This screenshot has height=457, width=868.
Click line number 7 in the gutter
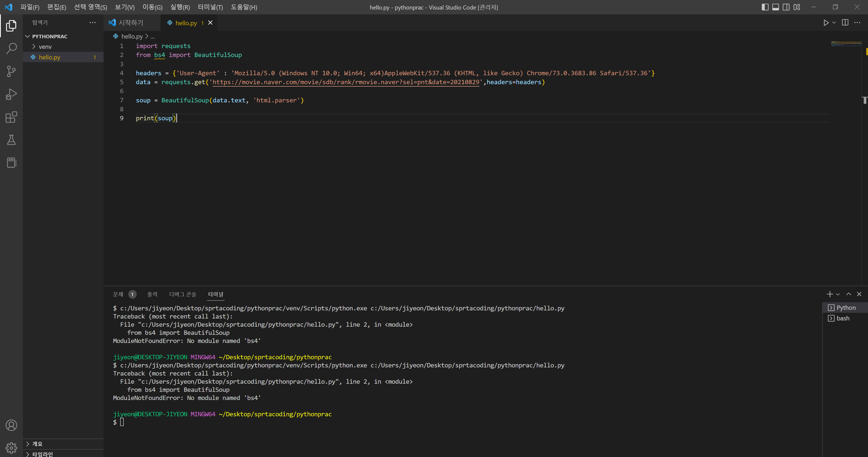tap(122, 100)
